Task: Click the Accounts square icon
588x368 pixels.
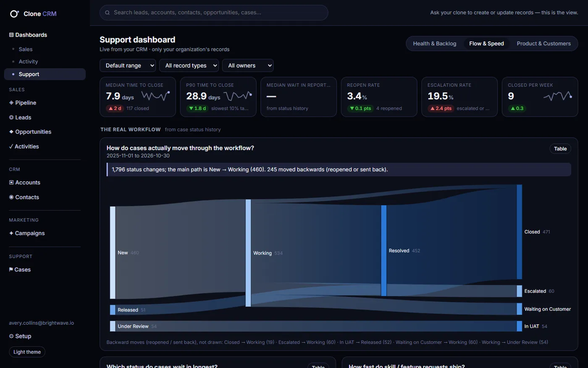Action: [11, 183]
